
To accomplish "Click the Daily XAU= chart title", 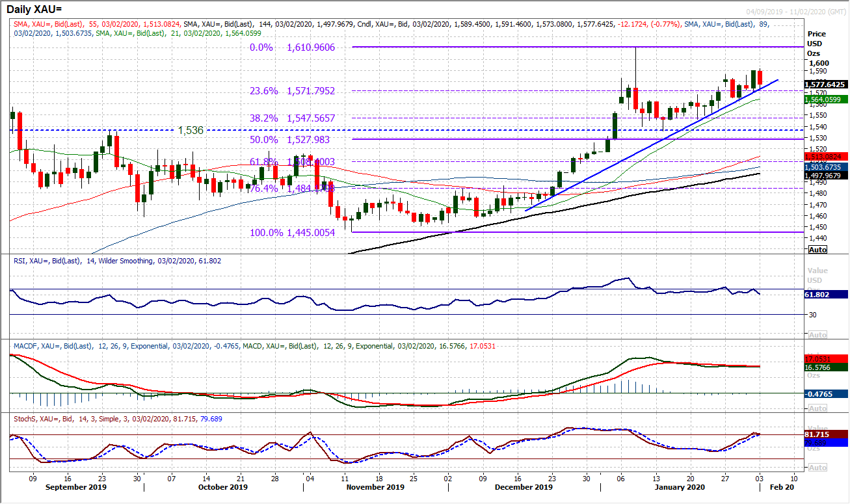I will 38,8.
